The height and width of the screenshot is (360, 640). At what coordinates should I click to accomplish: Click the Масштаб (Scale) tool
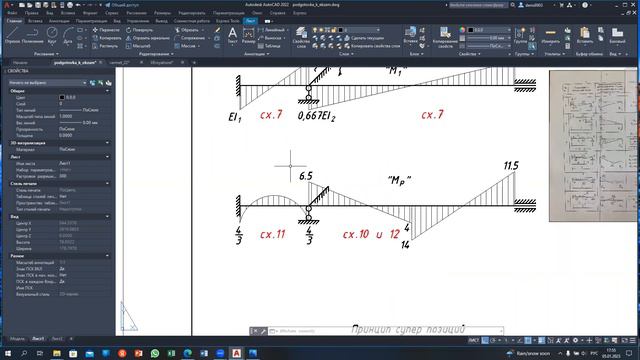pyautogui.click(x=138, y=46)
